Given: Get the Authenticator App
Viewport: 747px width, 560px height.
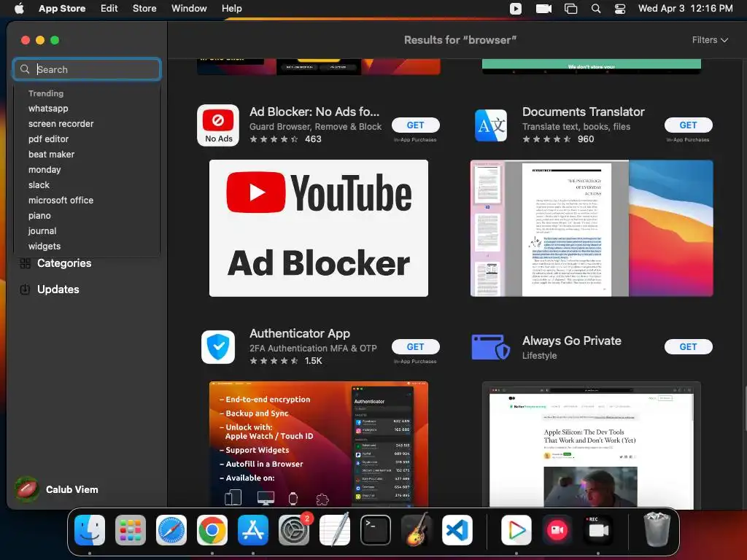Looking at the screenshot, I should coord(415,346).
